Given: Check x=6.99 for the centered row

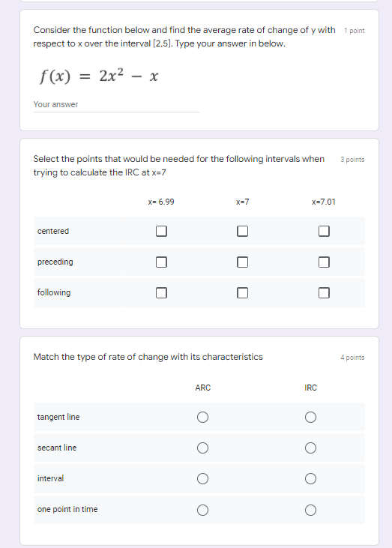Looking at the screenshot, I should (161, 231).
